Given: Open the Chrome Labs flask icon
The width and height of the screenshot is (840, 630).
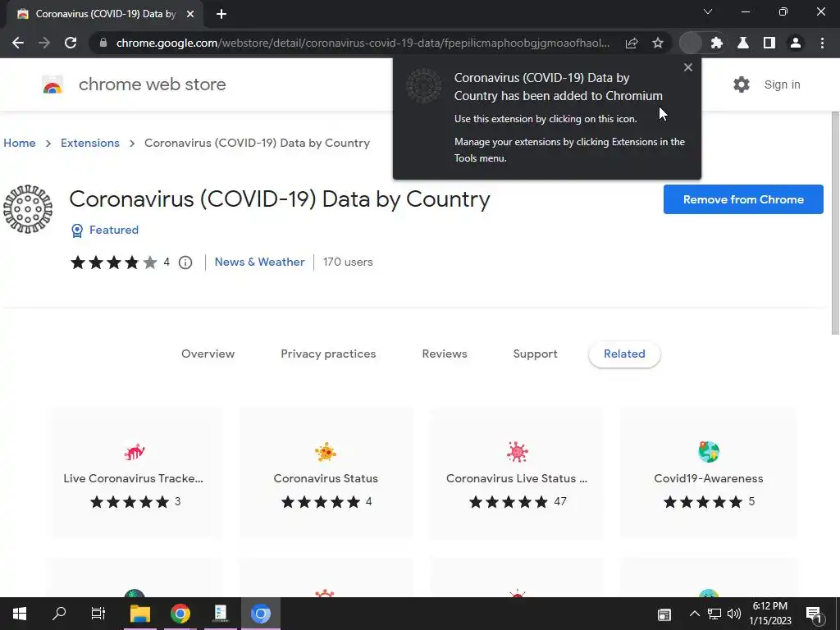Looking at the screenshot, I should 743,43.
